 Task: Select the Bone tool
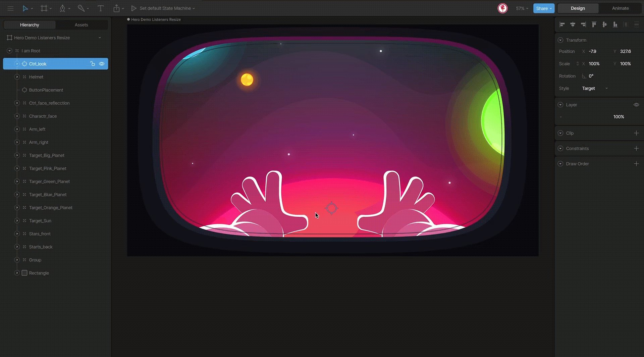(x=81, y=8)
